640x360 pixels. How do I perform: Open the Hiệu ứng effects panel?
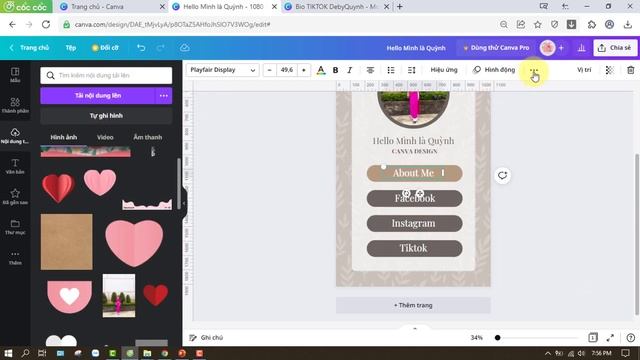click(x=444, y=70)
